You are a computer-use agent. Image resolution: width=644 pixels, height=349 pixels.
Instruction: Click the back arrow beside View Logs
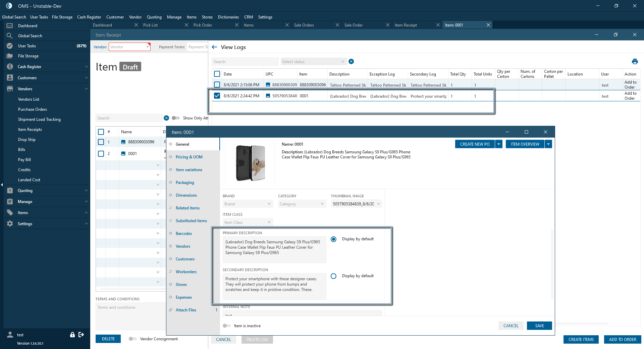[x=215, y=47]
